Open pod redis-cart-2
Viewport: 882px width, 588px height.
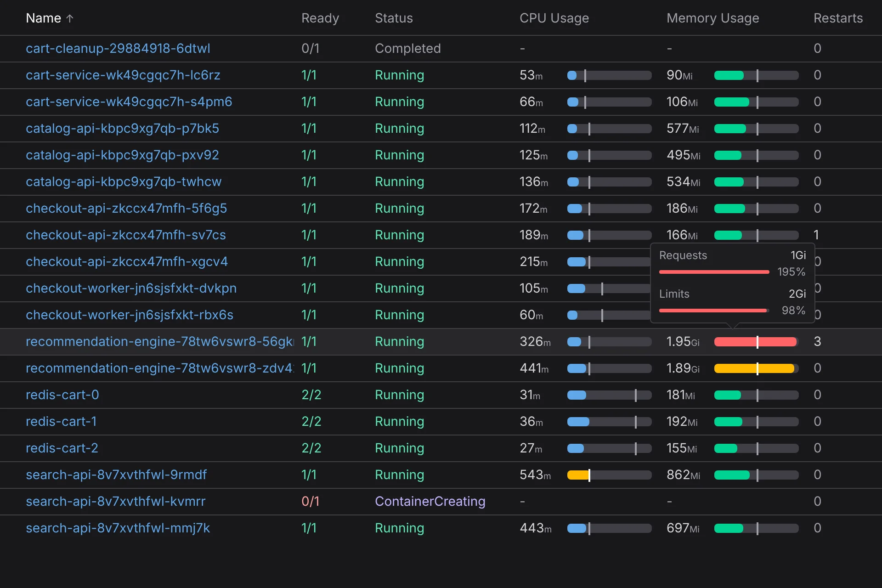[62, 448]
